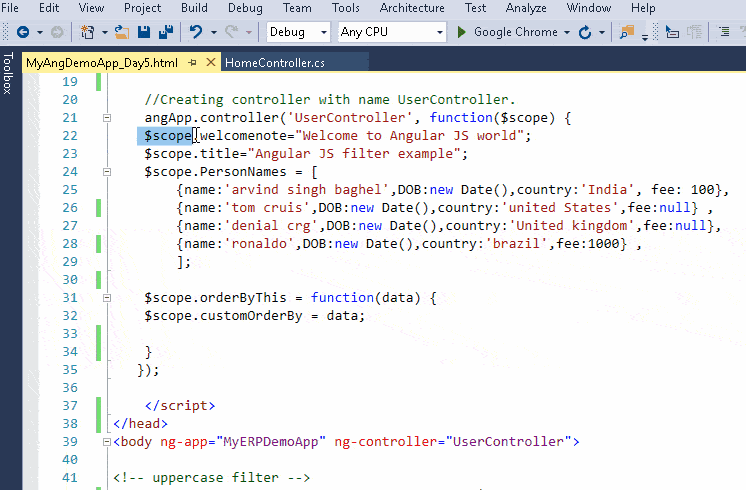Image resolution: width=746 pixels, height=490 pixels.
Task: Click the indent lines toolbar icon
Action: coord(724,32)
